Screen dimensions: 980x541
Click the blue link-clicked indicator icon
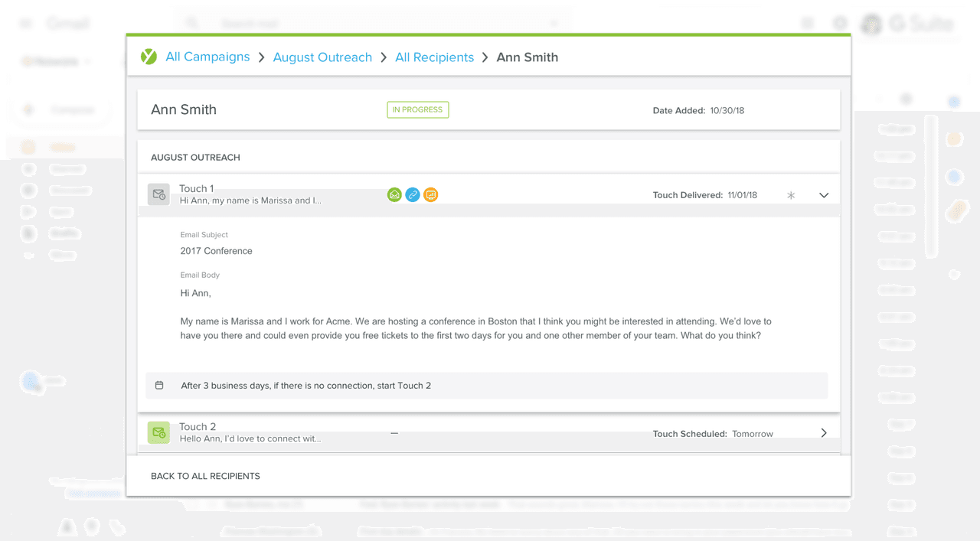(413, 195)
